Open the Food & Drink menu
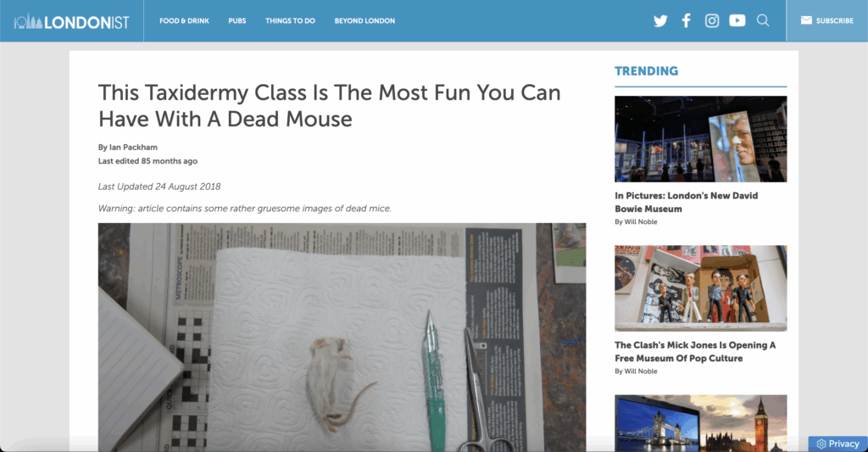The image size is (868, 452). coord(184,21)
